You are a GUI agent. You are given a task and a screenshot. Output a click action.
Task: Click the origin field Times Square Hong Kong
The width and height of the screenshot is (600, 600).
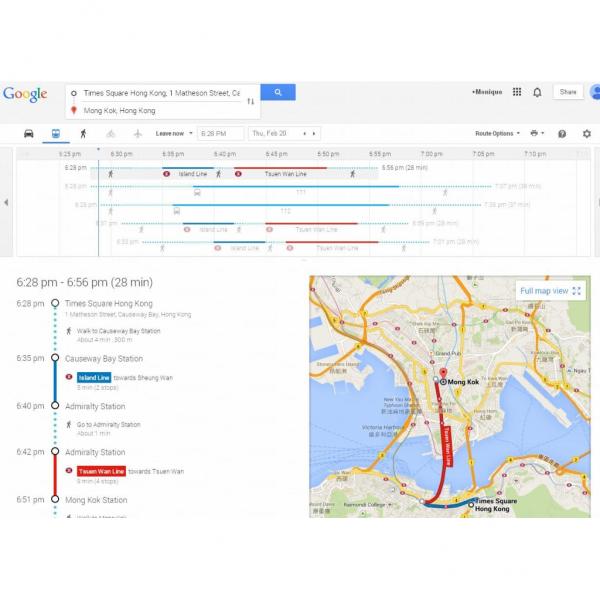(x=161, y=93)
